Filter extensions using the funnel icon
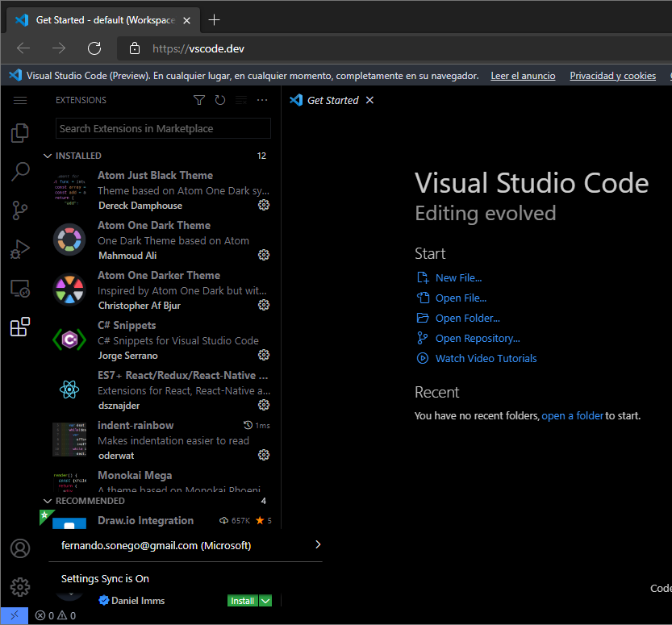Viewport: 672px width, 625px height. point(199,100)
